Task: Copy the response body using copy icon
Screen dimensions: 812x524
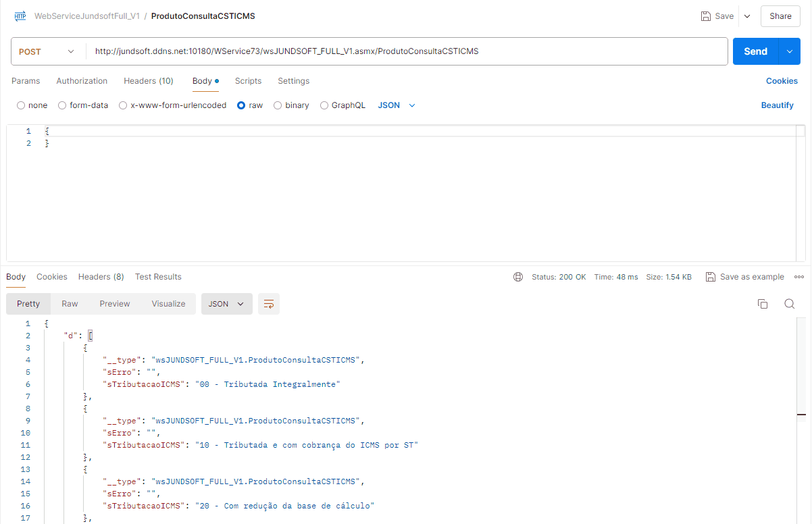Action: click(763, 304)
